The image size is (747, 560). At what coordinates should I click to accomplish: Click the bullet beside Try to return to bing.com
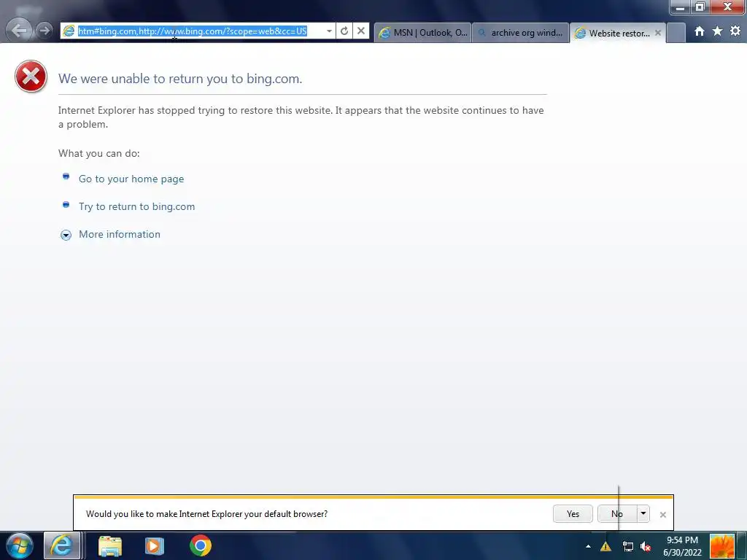pyautogui.click(x=66, y=205)
